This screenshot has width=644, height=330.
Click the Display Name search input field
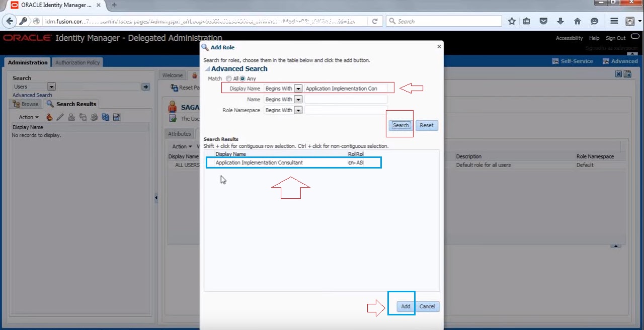(346, 89)
